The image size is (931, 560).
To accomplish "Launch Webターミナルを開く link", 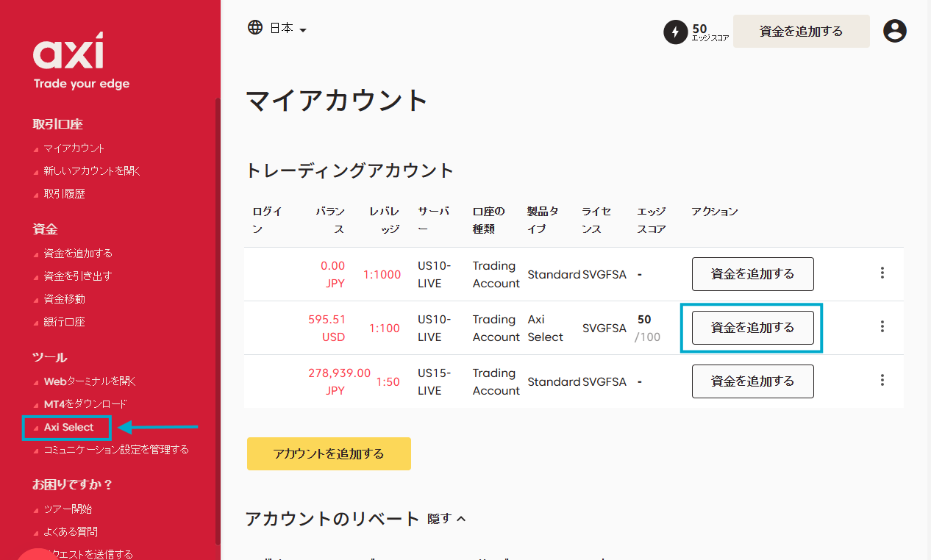I will [90, 381].
